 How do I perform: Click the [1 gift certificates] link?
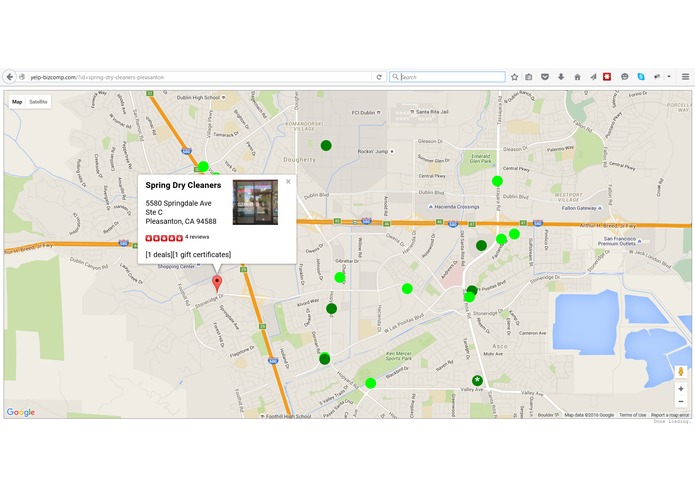(202, 254)
